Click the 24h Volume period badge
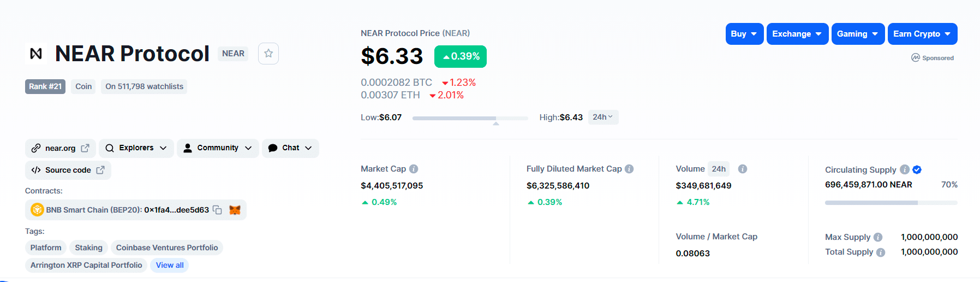Image resolution: width=980 pixels, height=282 pixels. coord(719,169)
